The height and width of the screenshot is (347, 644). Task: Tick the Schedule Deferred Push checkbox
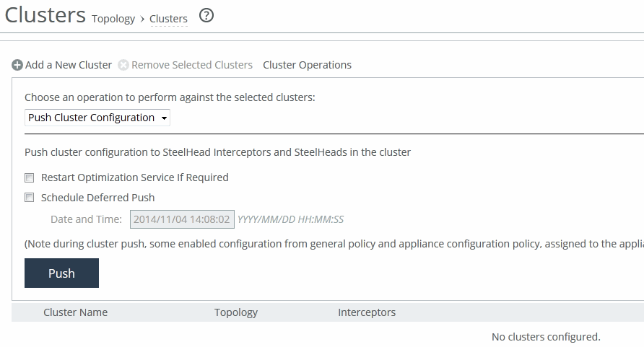pyautogui.click(x=30, y=198)
